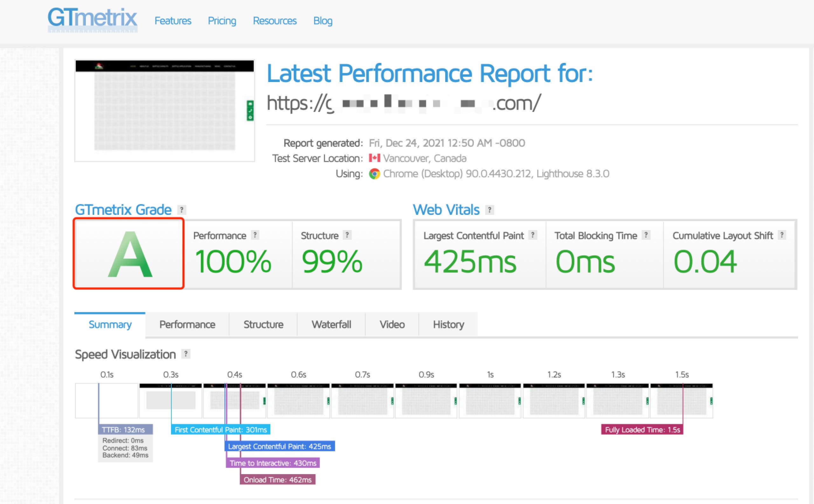
Task: Open help icon beside Speed Visualization
Action: (186, 354)
